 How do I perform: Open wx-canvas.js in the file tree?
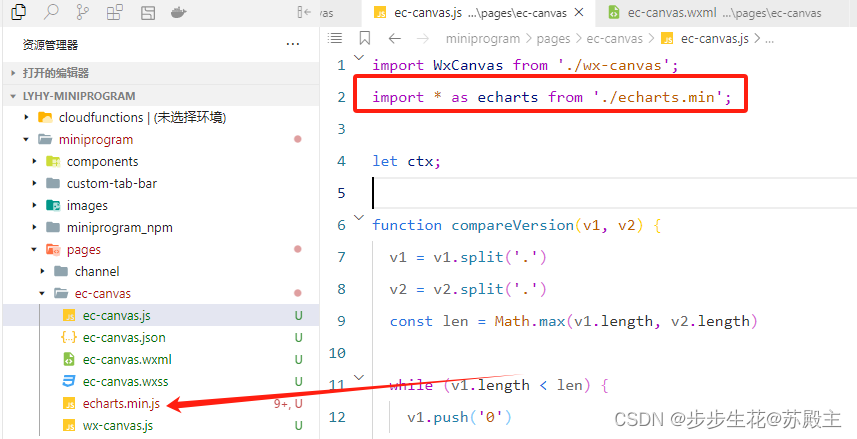(x=161, y=425)
